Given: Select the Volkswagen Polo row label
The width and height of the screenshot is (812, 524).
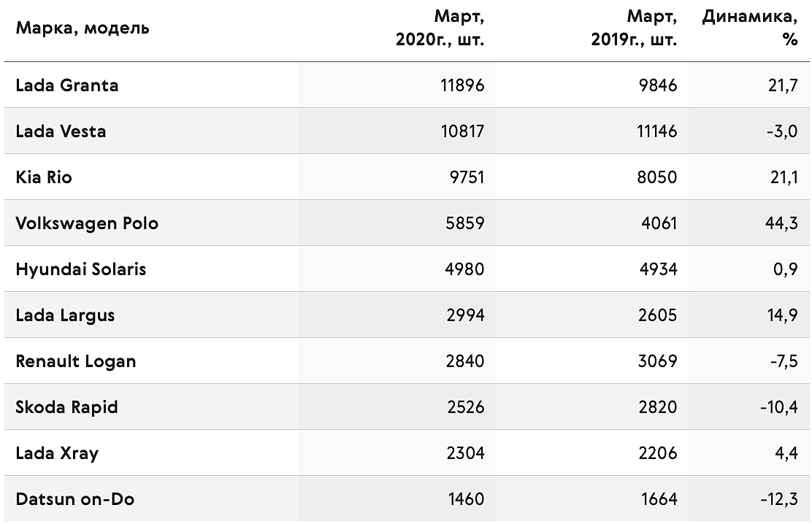Looking at the screenshot, I should pyautogui.click(x=87, y=223).
